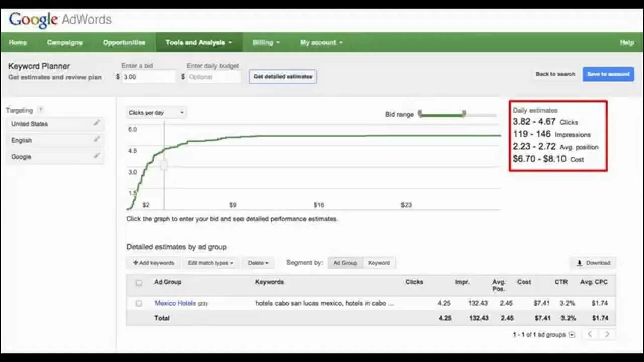644x362 pixels.
Task: Go to next ad groups page arrow
Action: 607,334
